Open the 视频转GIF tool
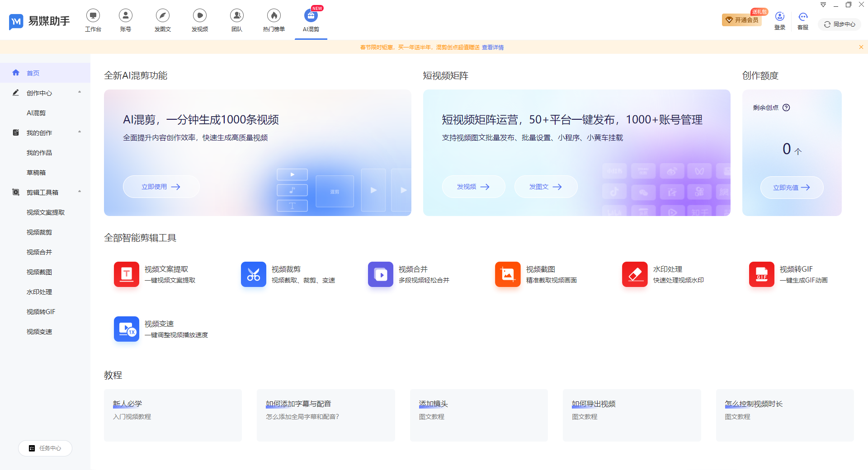This screenshot has height=470, width=868. pyautogui.click(x=761, y=274)
